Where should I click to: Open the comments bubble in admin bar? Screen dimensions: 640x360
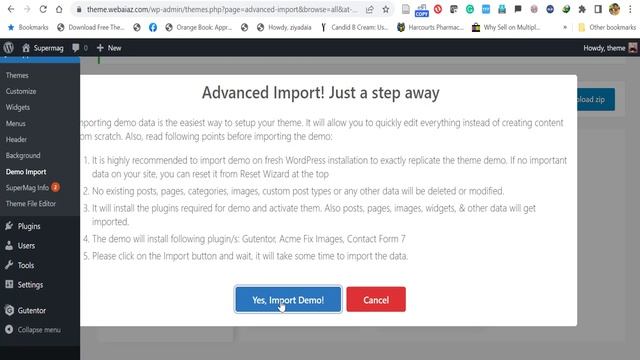pyautogui.click(x=80, y=48)
